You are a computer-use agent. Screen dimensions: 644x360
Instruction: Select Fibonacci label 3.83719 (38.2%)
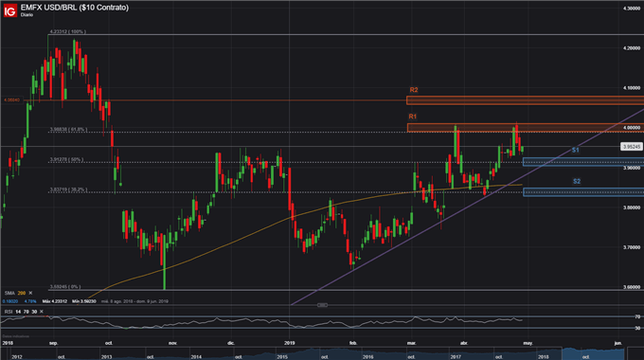tap(68, 189)
